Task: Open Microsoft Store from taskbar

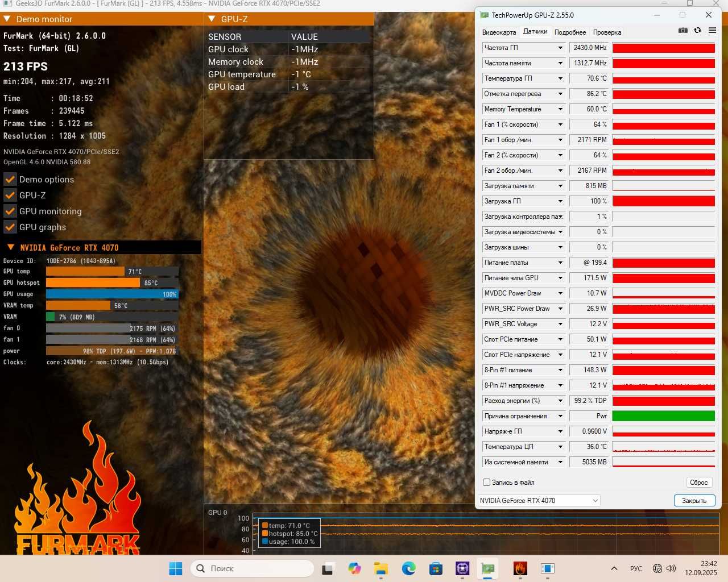Action: (x=436, y=568)
